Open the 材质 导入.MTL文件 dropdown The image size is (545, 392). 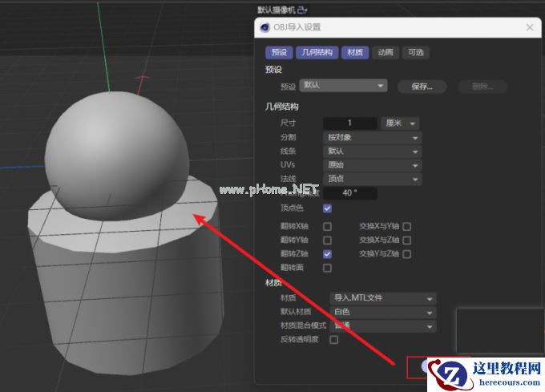pyautogui.click(x=382, y=298)
